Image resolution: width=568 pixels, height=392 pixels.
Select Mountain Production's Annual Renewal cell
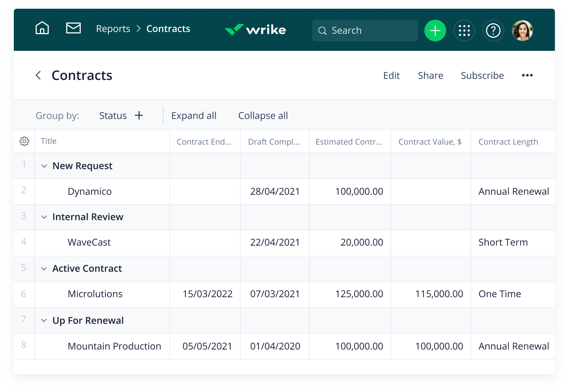tap(513, 346)
